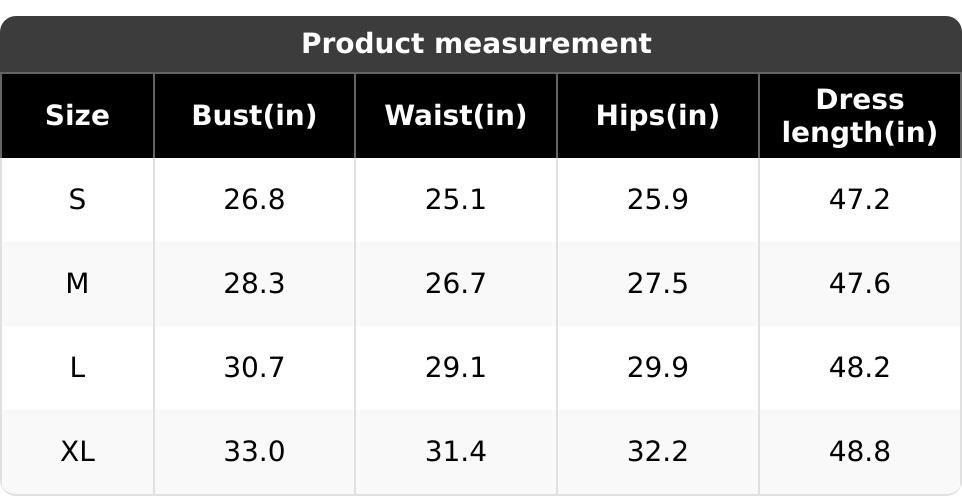This screenshot has height=496, width=962.
Task: Click the Waist(in) column header
Action: coord(456,115)
